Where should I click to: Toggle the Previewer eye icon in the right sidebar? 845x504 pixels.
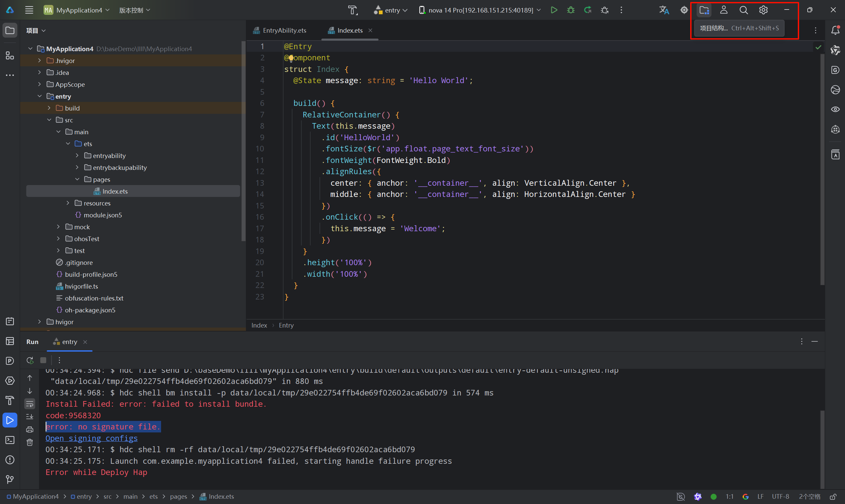click(x=835, y=110)
